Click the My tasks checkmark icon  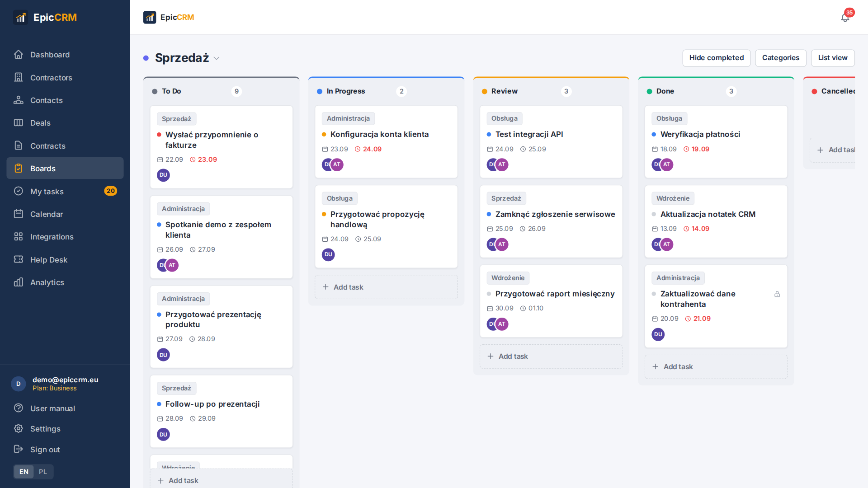19,191
